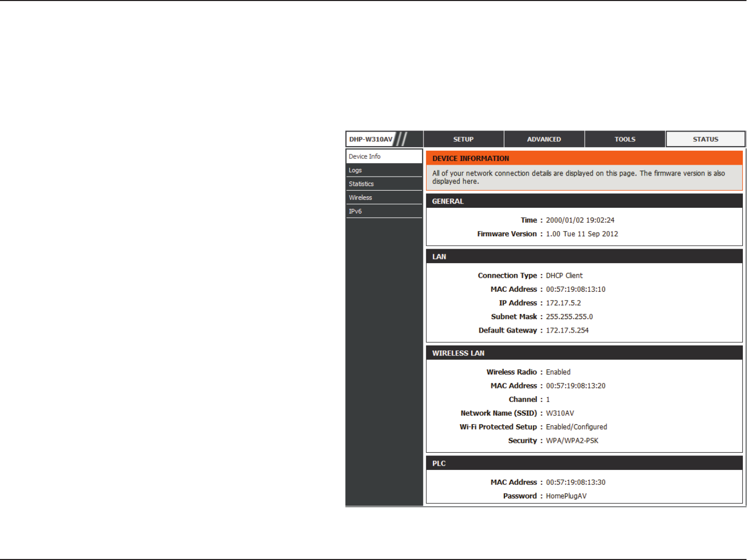Switch to the ADVANCED tab
The height and width of the screenshot is (560, 747).
tap(544, 139)
